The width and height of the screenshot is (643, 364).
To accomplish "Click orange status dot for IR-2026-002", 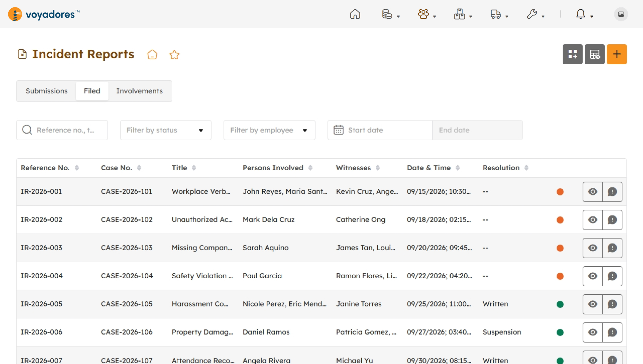I will click(560, 220).
